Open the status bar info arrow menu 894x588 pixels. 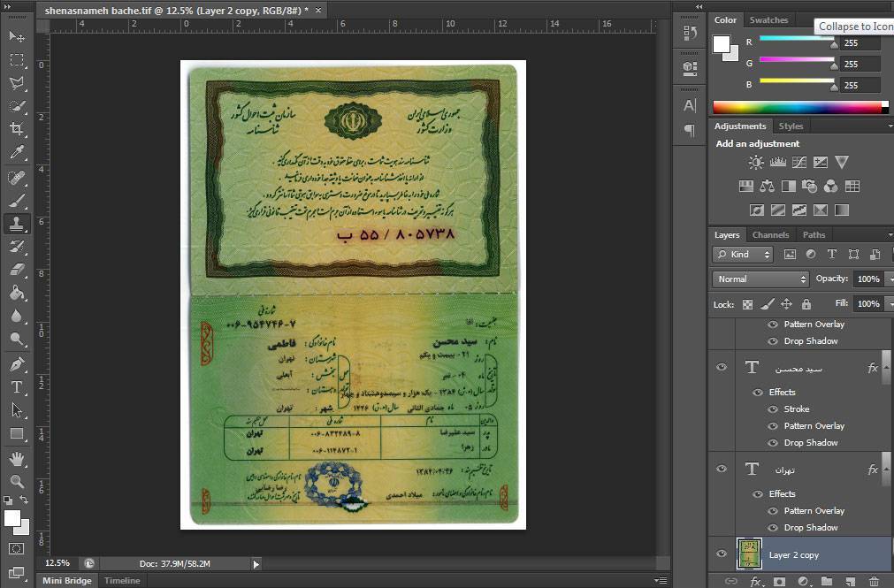256,564
